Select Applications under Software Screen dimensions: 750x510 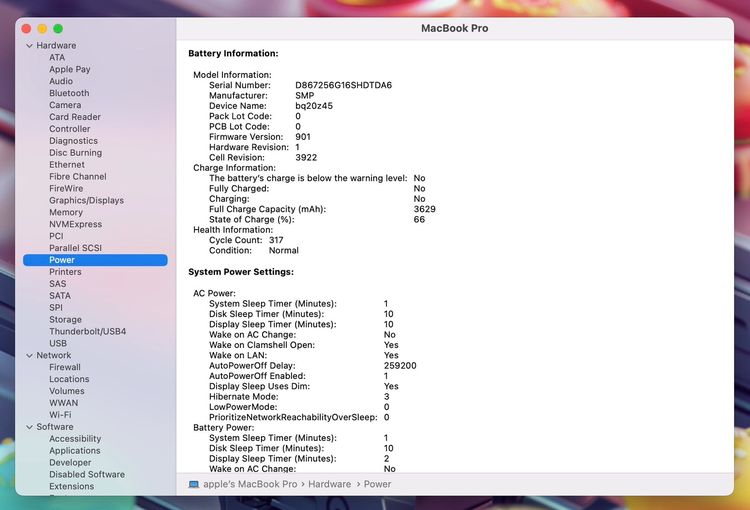tap(75, 451)
